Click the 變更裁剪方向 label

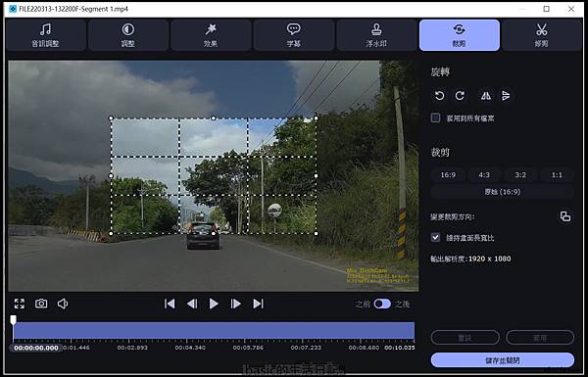coord(453,216)
